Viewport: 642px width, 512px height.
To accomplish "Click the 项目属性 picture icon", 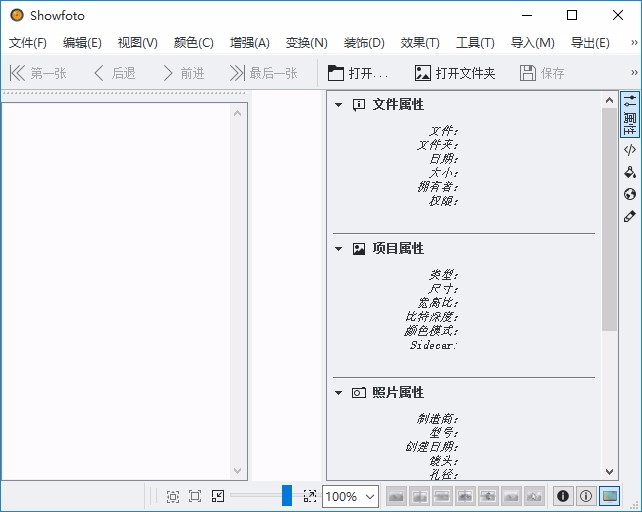I will point(359,249).
